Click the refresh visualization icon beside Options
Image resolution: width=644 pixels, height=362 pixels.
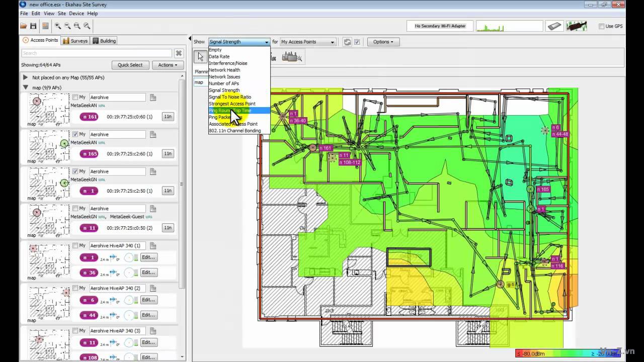pos(347,42)
